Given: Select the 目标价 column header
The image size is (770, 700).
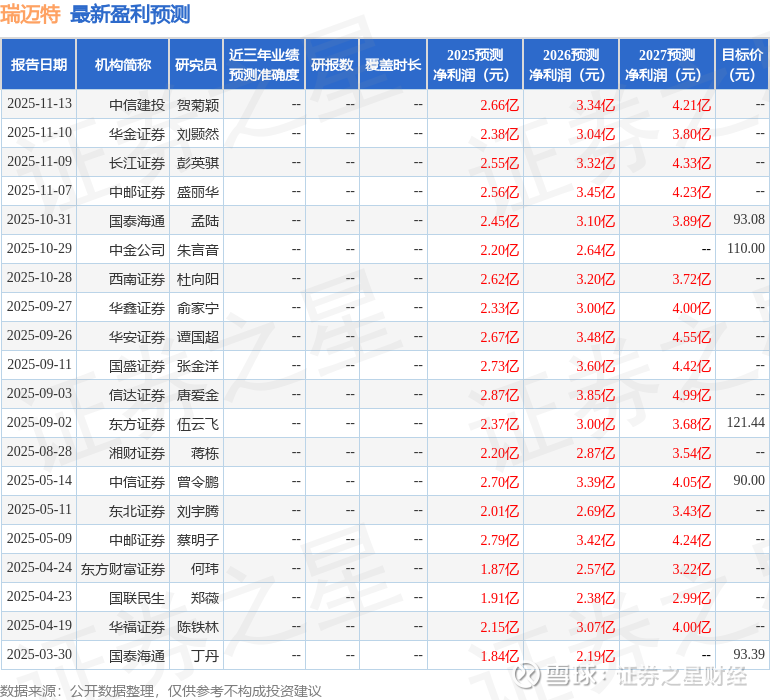Looking at the screenshot, I should 742,64.
